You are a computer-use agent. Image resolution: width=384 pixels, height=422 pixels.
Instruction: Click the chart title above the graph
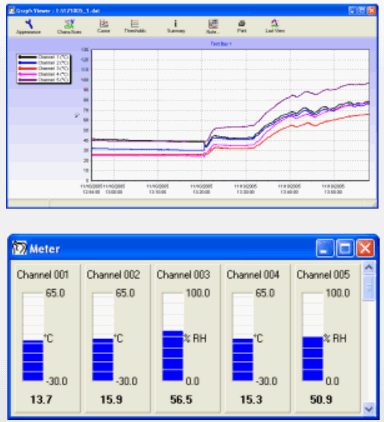point(221,44)
